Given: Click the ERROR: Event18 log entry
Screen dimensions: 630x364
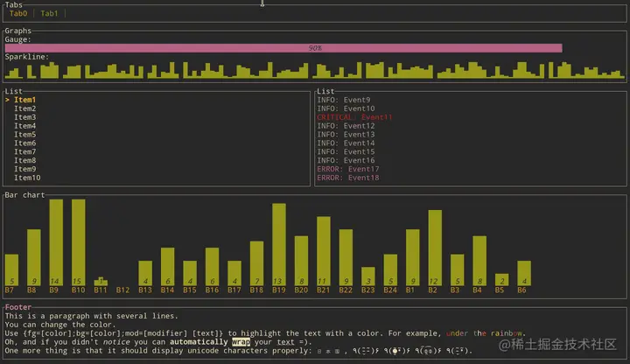Looking at the screenshot, I should (x=348, y=178).
